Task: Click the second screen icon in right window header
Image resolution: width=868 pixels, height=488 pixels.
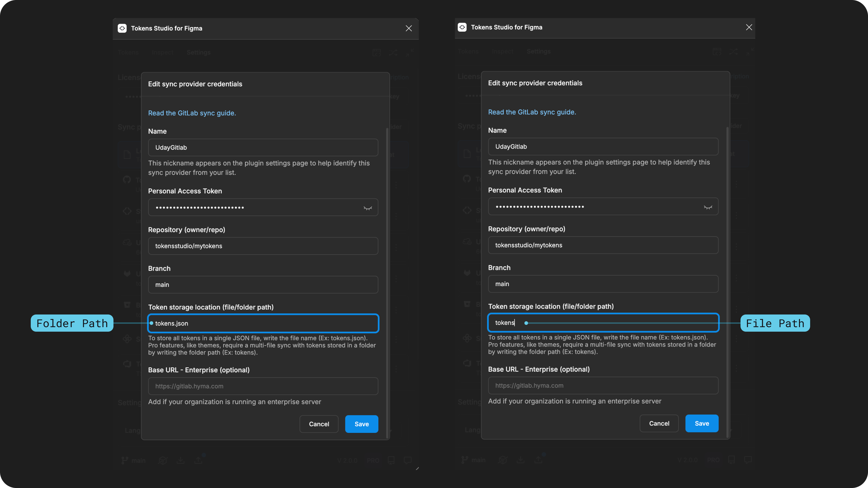Action: coord(717,52)
